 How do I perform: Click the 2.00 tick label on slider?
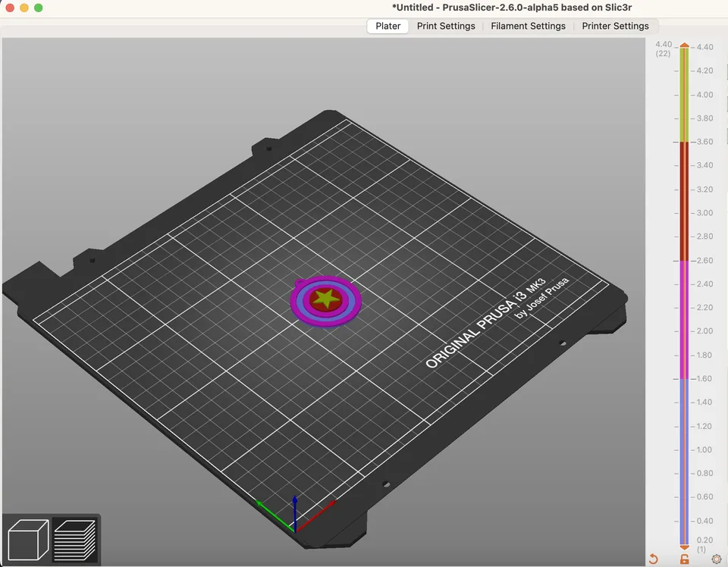click(704, 331)
